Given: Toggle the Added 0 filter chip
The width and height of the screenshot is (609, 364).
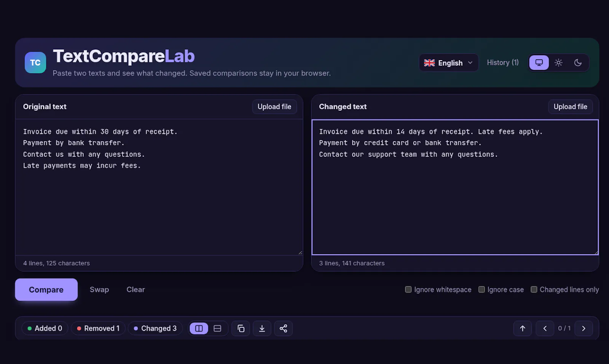Looking at the screenshot, I should point(45,328).
